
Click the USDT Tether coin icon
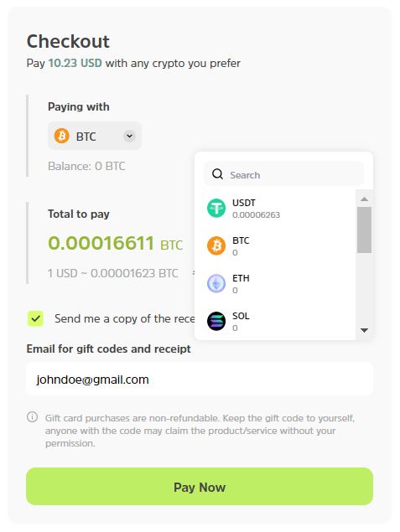(x=216, y=208)
